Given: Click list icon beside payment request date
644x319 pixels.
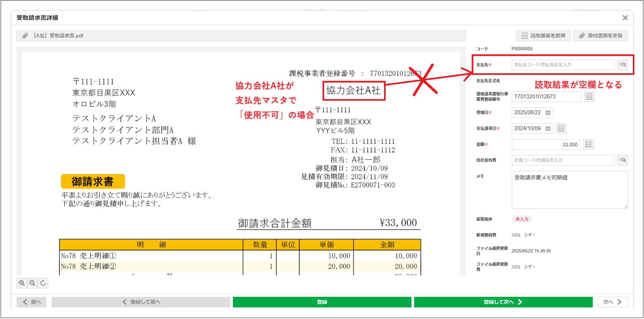Looking at the screenshot, I should click(561, 129).
